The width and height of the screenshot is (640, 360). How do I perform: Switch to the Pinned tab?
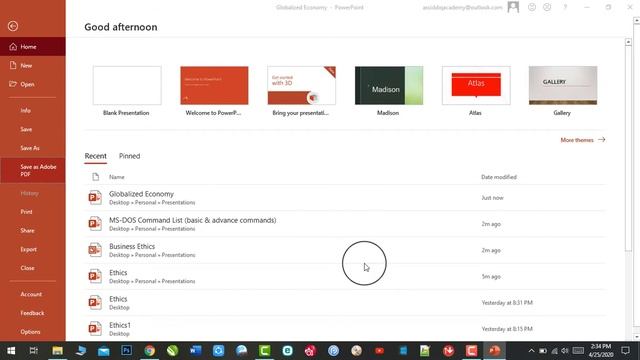click(129, 156)
